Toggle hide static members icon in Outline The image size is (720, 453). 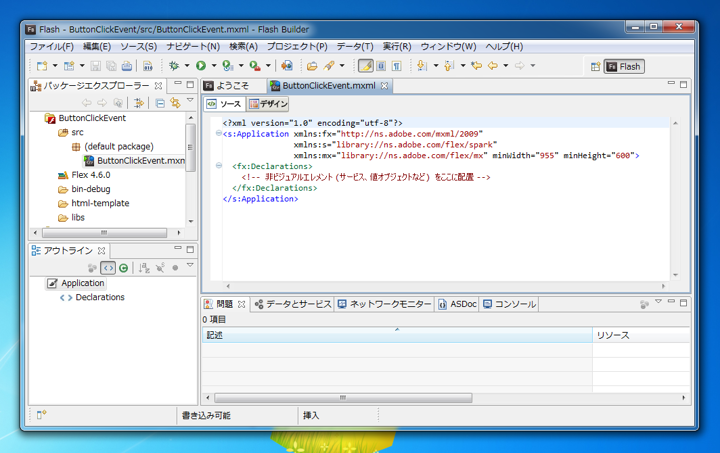click(x=160, y=268)
